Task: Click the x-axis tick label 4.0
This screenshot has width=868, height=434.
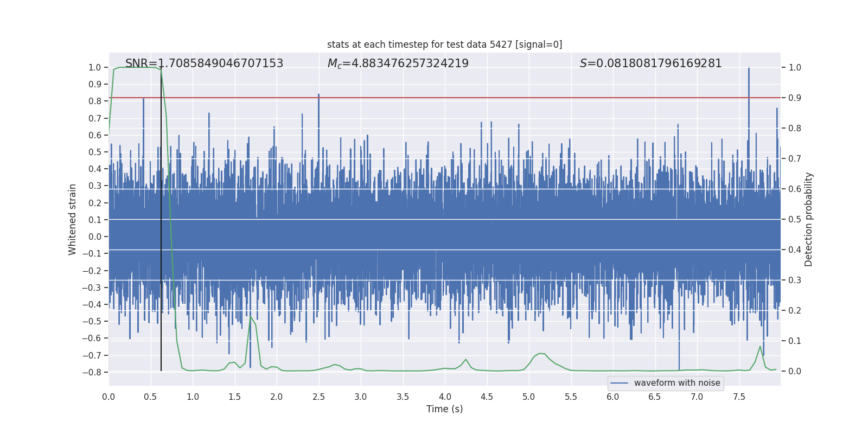Action: pos(444,397)
